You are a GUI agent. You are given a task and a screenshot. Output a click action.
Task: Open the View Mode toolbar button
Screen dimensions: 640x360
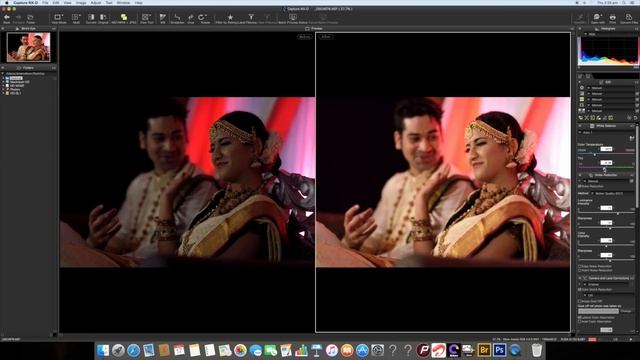[x=58, y=17]
